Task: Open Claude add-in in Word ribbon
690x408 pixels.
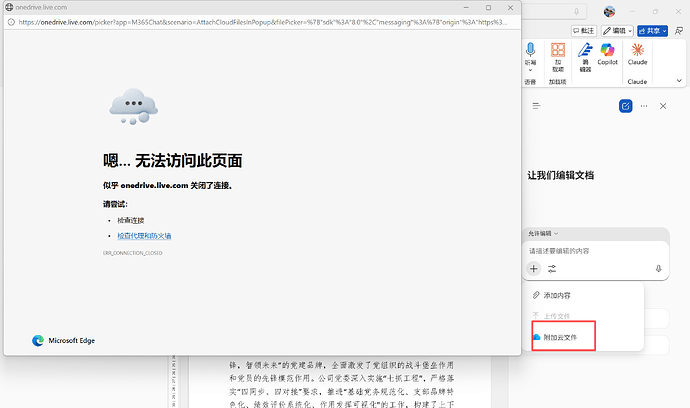Action: (637, 54)
